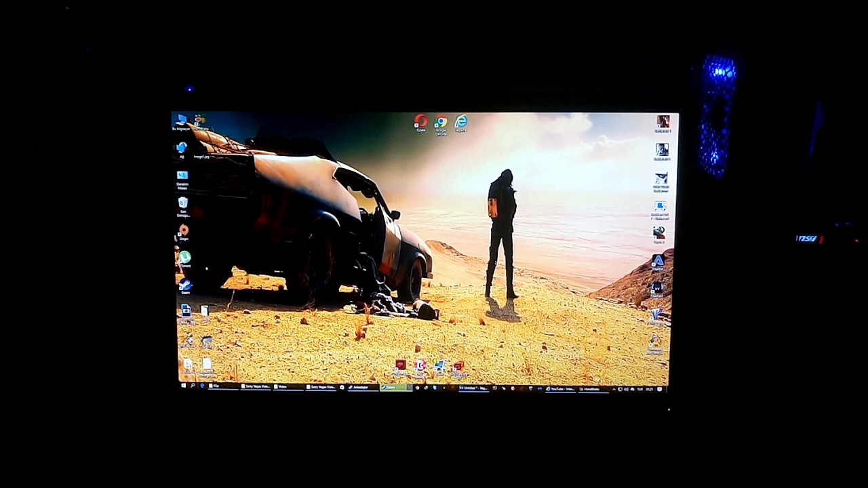The height and width of the screenshot is (488, 868).
Task: Switch to Sony Vegas window beside Klip
Action: click(256, 386)
